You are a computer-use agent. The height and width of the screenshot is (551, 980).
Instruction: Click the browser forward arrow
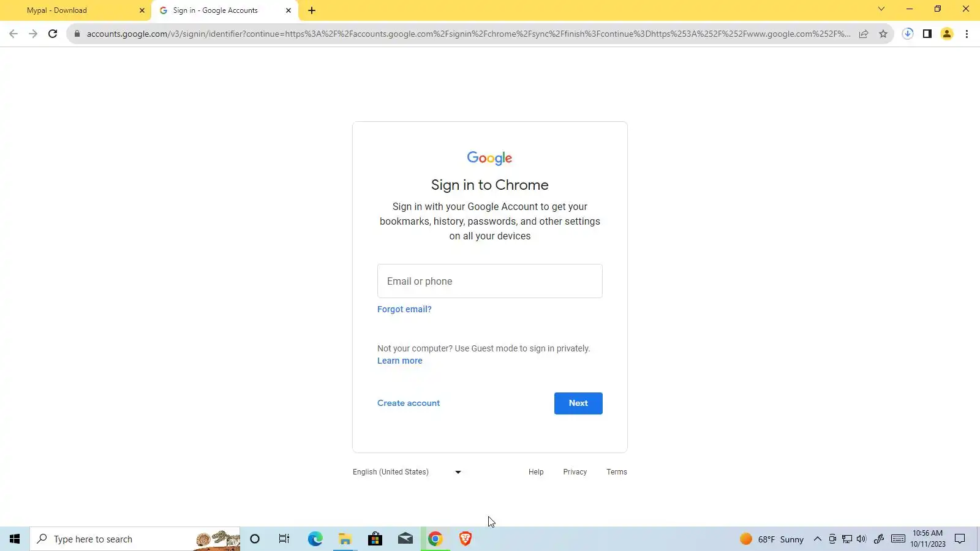pyautogui.click(x=33, y=34)
